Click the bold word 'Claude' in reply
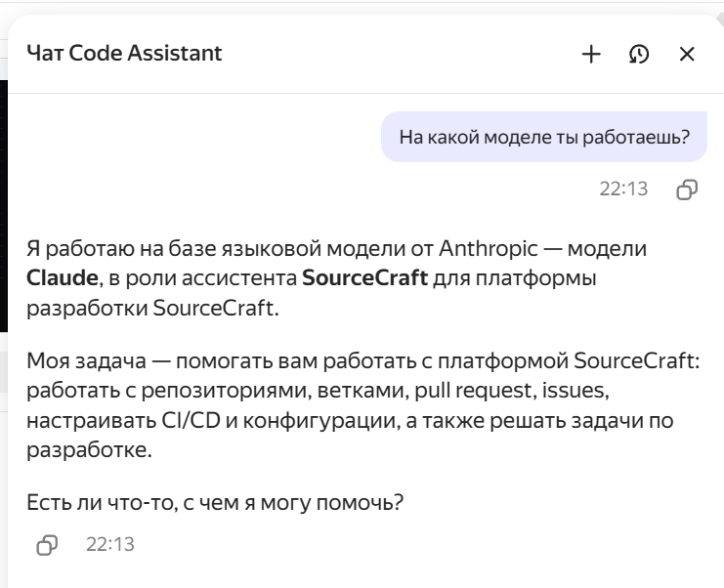724x588 pixels. click(x=63, y=278)
